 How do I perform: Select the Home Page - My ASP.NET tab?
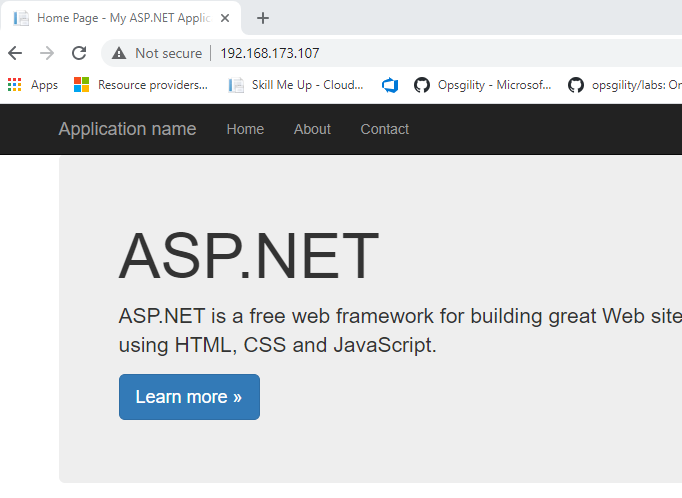(x=120, y=18)
